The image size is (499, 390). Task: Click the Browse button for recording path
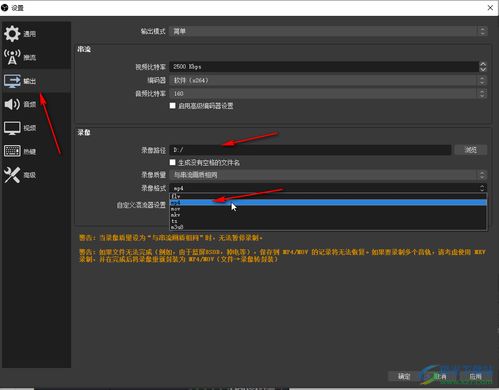point(471,150)
